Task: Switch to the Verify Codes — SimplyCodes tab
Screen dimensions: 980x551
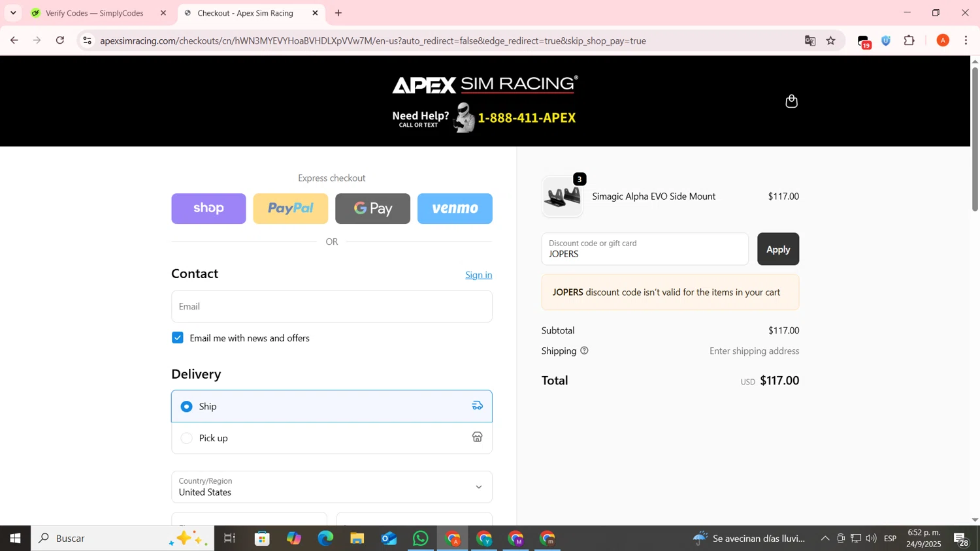Action: click(95, 13)
